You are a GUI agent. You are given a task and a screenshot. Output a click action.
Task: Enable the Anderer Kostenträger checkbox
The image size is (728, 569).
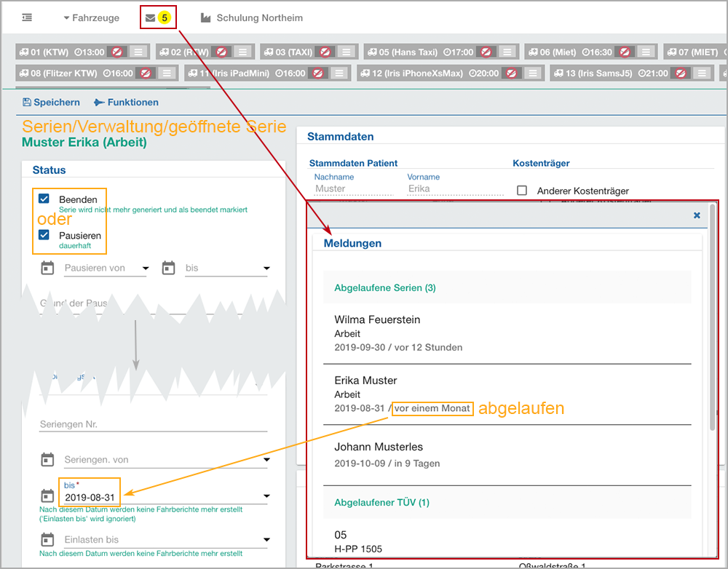coord(522,191)
